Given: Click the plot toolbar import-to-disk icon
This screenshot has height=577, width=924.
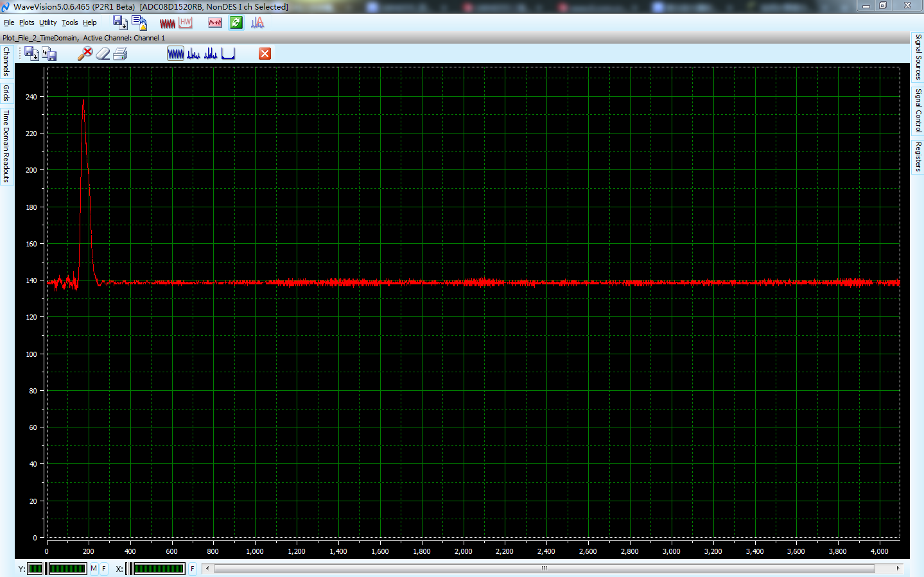Looking at the screenshot, I should pos(49,54).
